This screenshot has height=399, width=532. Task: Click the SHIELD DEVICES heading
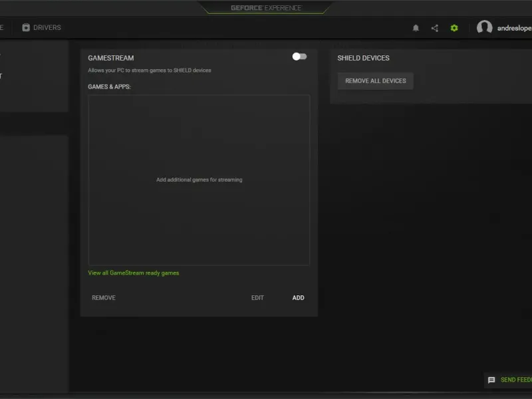coord(363,58)
